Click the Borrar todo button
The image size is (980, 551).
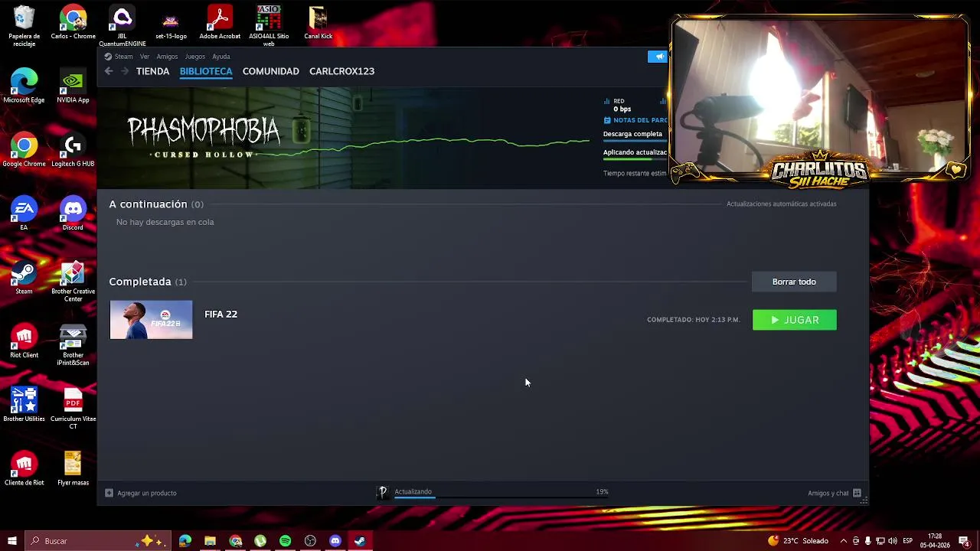click(794, 282)
